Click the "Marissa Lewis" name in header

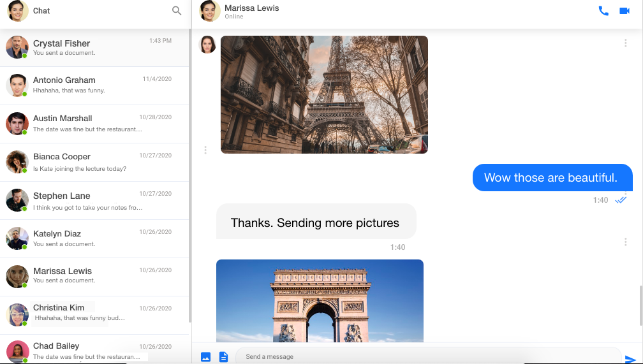click(x=252, y=8)
